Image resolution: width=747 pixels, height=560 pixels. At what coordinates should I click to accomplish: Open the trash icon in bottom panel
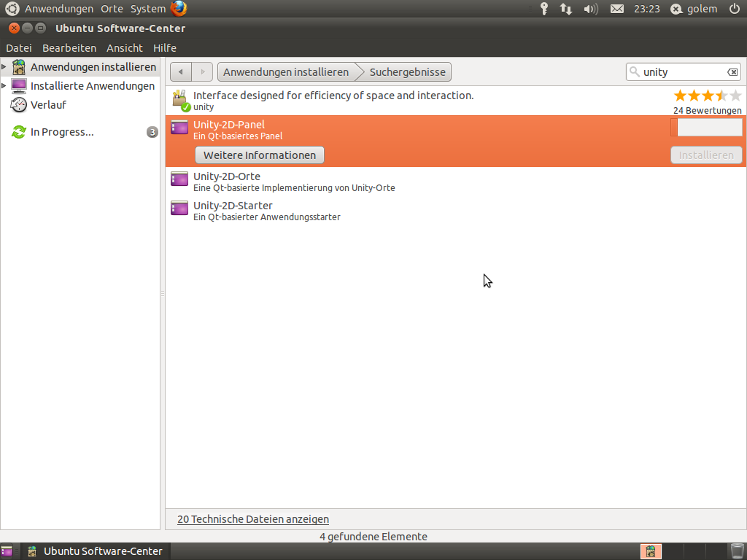pyautogui.click(x=737, y=551)
